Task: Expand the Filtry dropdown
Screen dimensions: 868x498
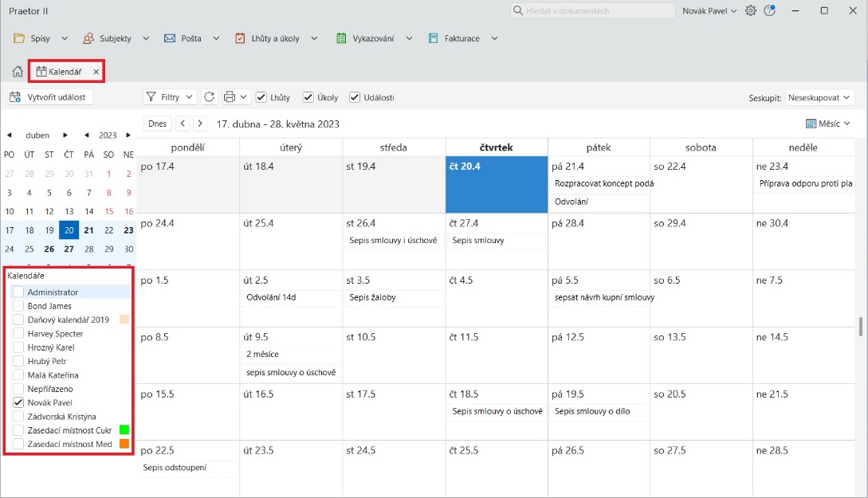Action: point(170,97)
